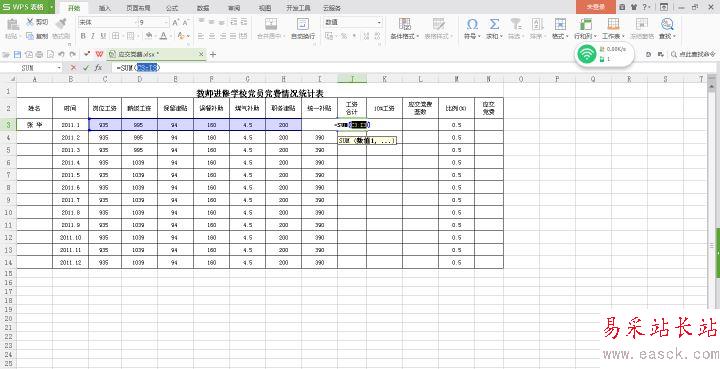Click the Freeze Panes icon
The height and width of the screenshot is (369, 720).
click(x=641, y=24)
